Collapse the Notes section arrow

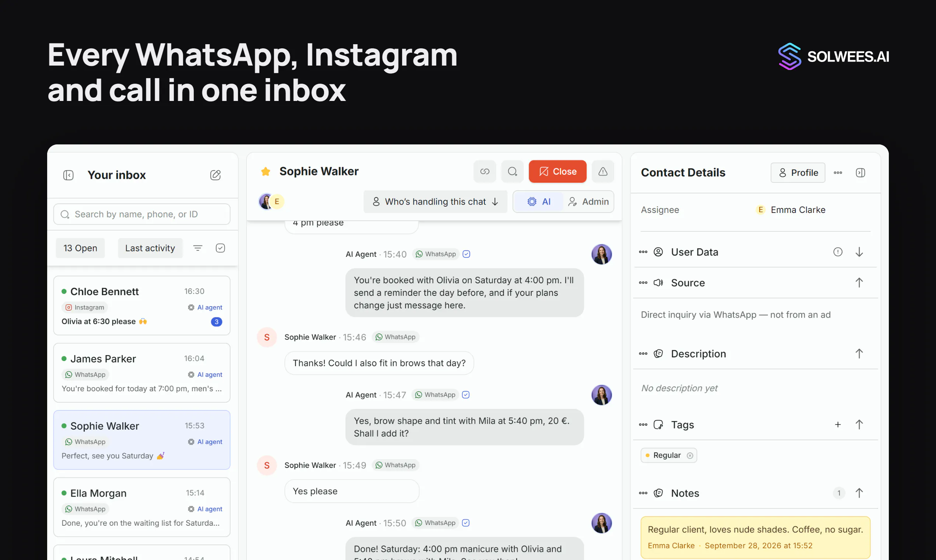coord(859,493)
